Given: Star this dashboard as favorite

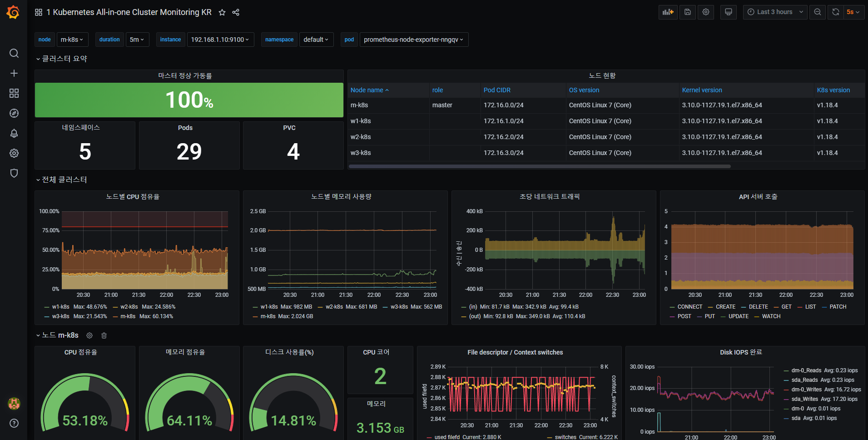Looking at the screenshot, I should click(222, 12).
